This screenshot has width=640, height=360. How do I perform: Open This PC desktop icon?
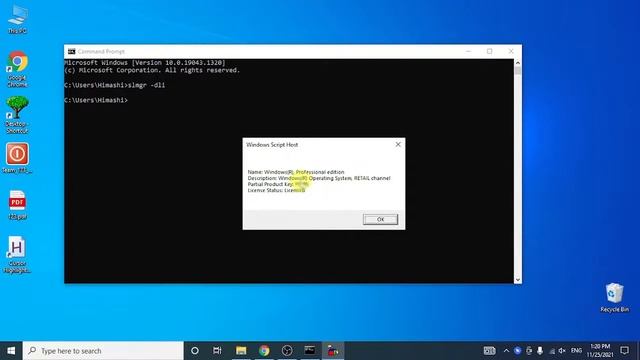17,19
